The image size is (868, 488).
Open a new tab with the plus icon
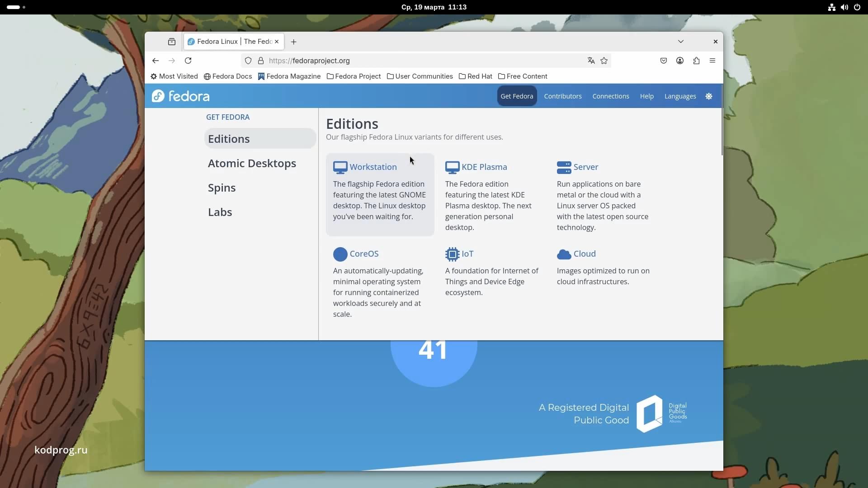click(x=294, y=42)
